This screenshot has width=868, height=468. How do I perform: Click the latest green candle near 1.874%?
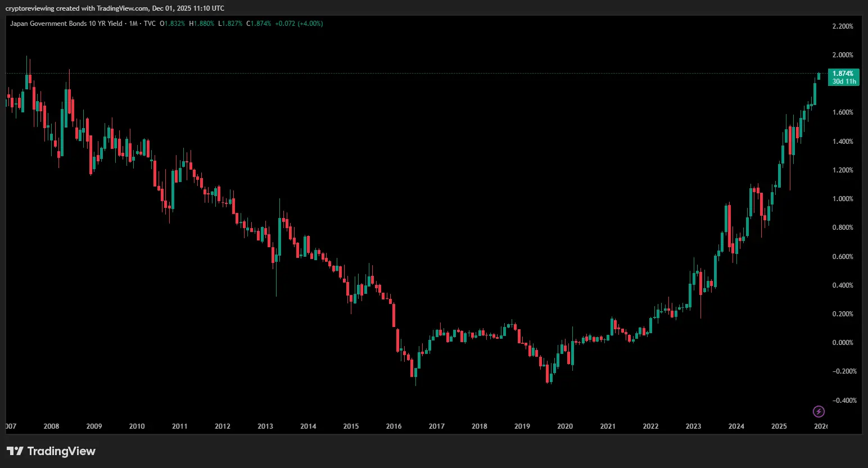tap(819, 76)
